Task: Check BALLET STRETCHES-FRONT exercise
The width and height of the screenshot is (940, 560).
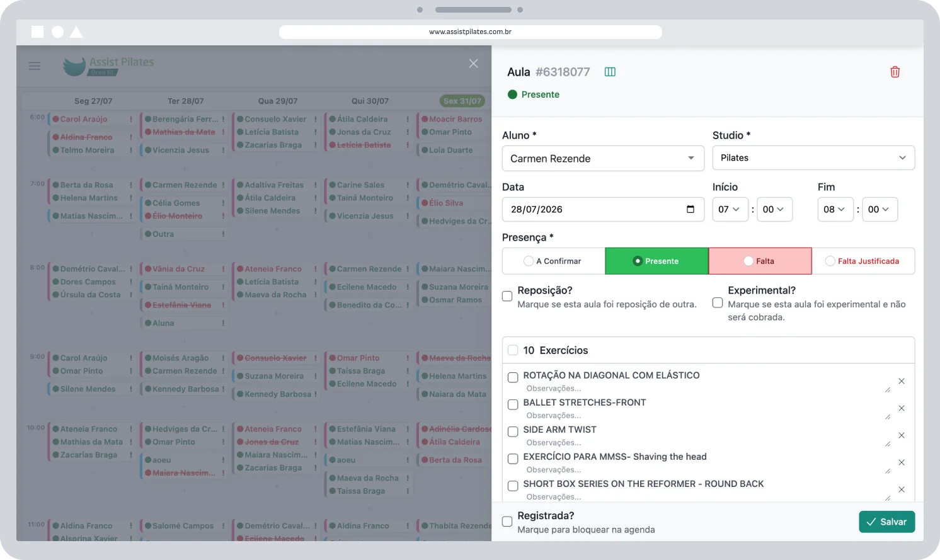Action: pos(513,404)
